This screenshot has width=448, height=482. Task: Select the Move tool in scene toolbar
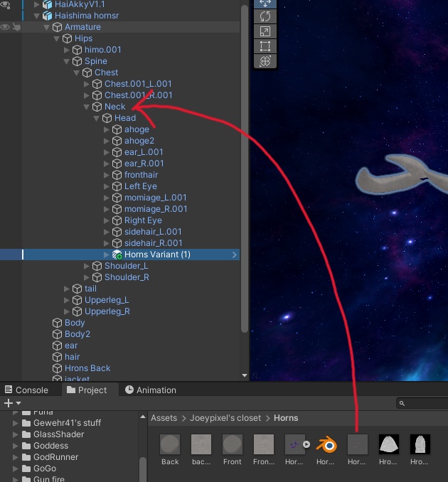[x=265, y=4]
